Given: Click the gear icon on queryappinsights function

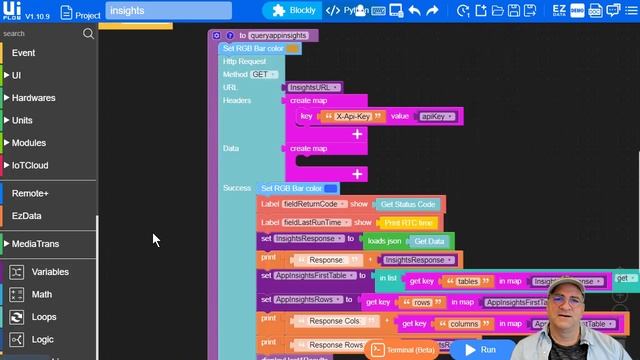Looking at the screenshot, I should coord(216,36).
